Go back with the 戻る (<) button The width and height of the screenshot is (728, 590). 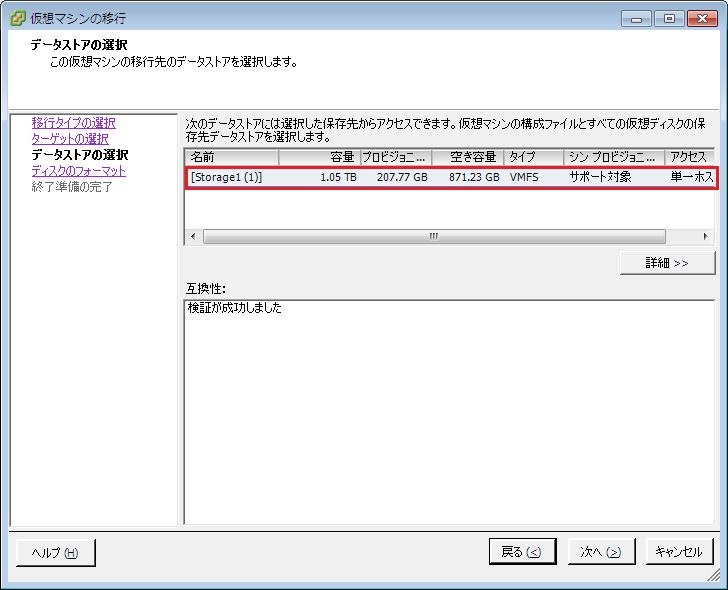coord(522,551)
